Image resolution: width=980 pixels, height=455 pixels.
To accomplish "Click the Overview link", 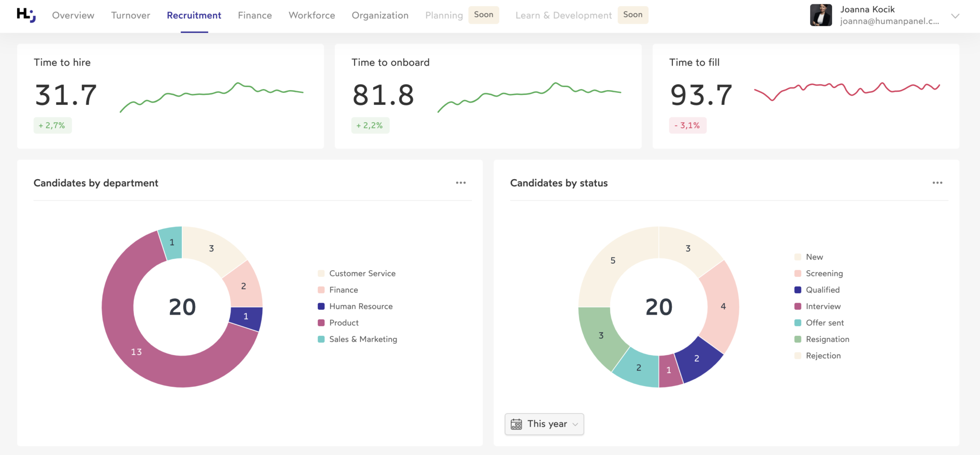I will tap(73, 15).
